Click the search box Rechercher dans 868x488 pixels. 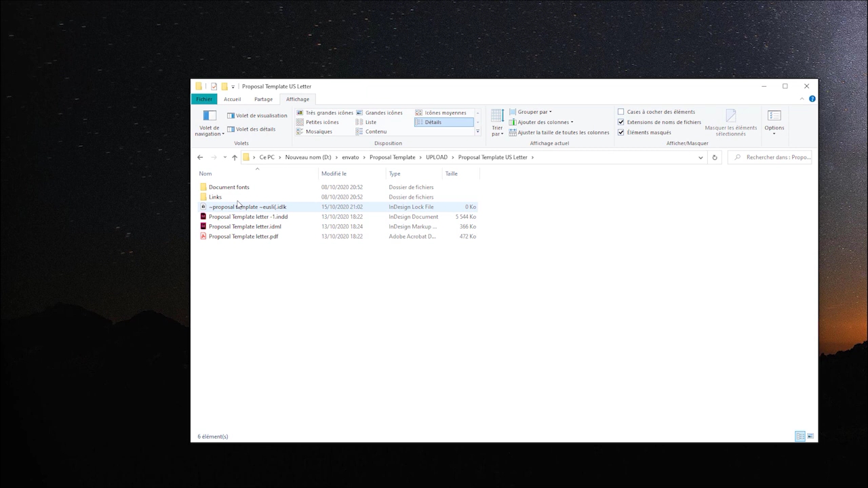[x=770, y=157]
